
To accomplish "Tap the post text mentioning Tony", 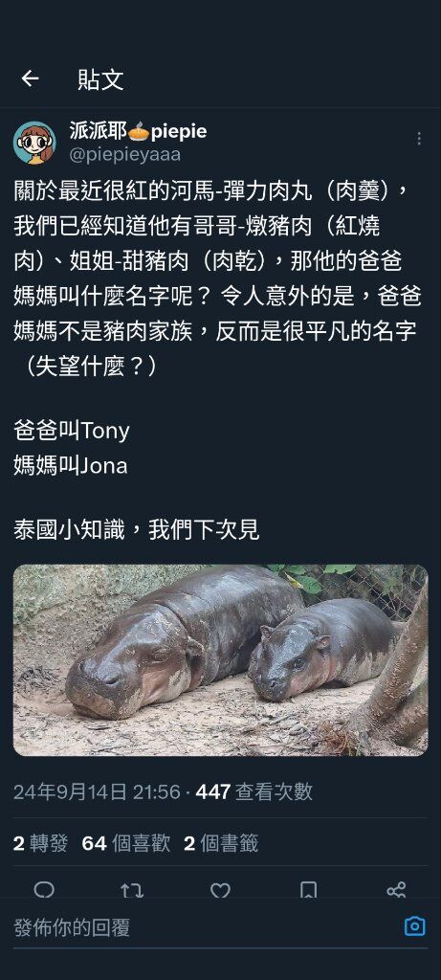I will coord(71,431).
